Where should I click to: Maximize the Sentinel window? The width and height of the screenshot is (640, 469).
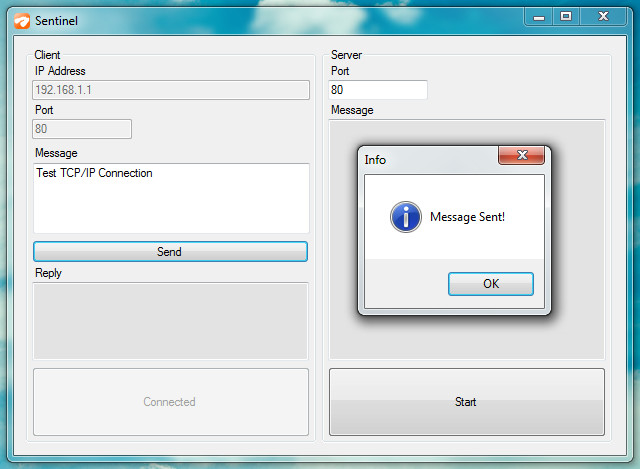click(566, 17)
